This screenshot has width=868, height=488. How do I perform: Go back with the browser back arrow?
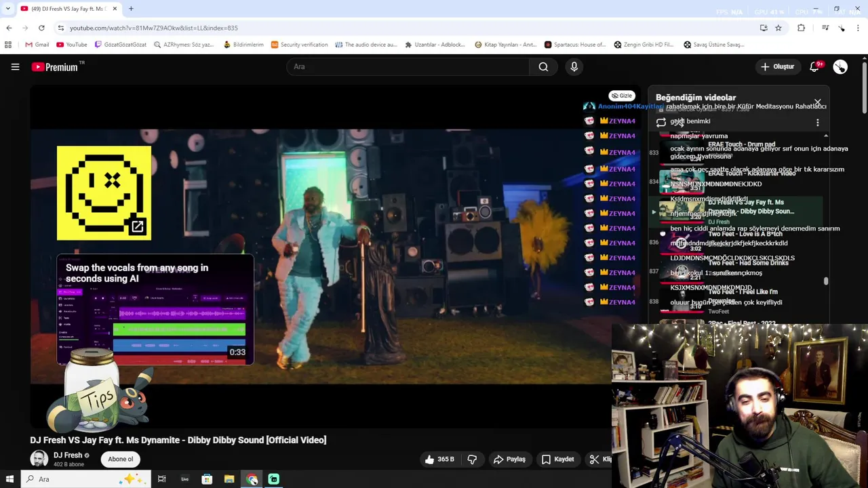9,28
